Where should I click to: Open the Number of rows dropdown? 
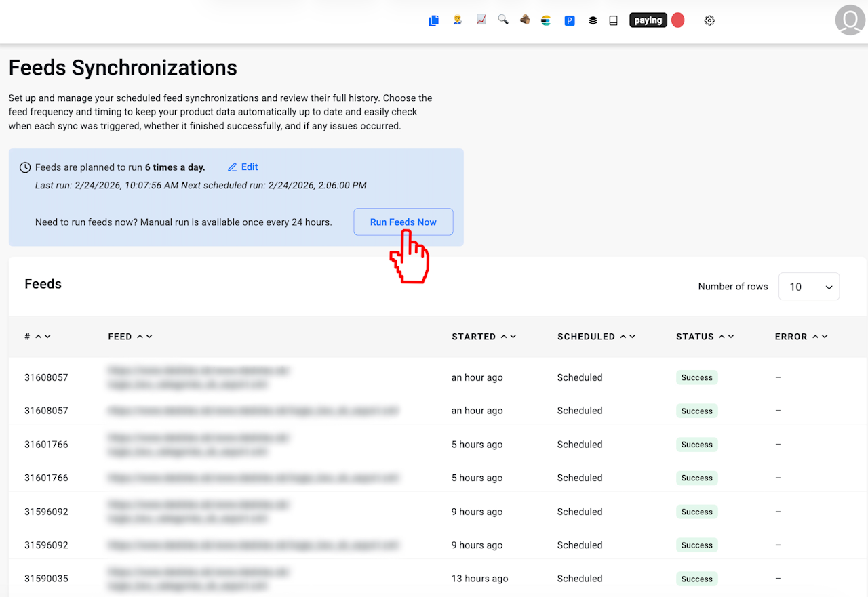pos(809,287)
